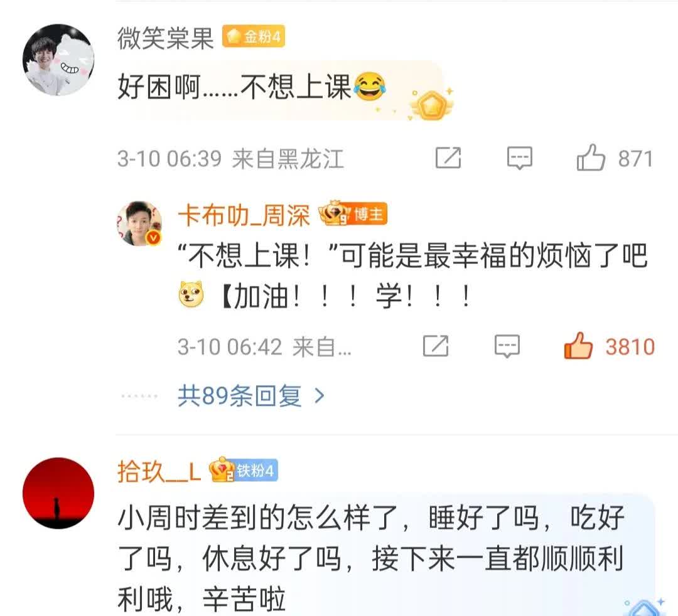This screenshot has width=678, height=616.
Task: Open 卡布叻_周深's avatar picture
Action: click(x=139, y=223)
